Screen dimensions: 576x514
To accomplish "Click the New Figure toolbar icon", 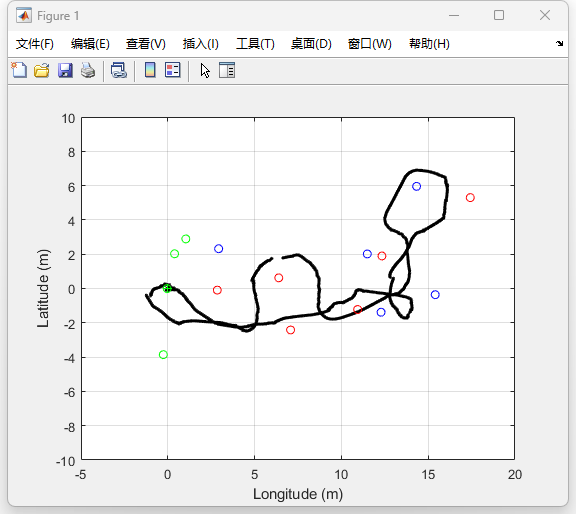I will (19, 70).
